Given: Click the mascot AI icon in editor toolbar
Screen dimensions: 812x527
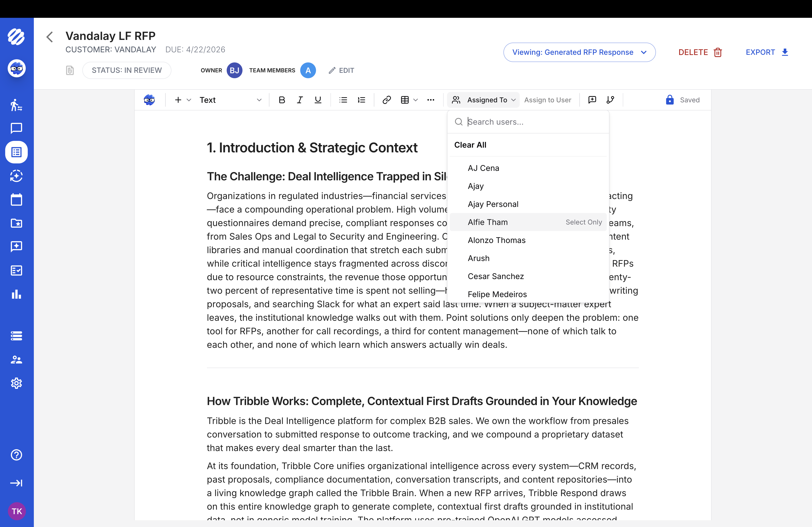Looking at the screenshot, I should (x=150, y=100).
